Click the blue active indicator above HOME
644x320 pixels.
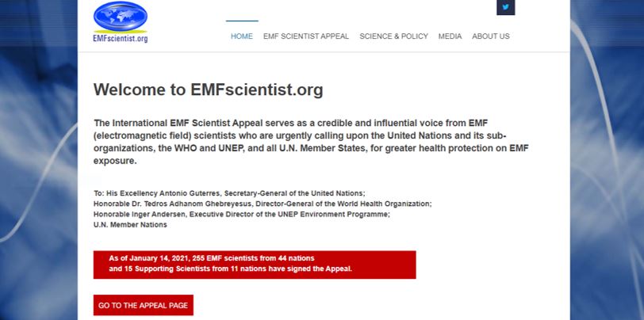[242, 21]
